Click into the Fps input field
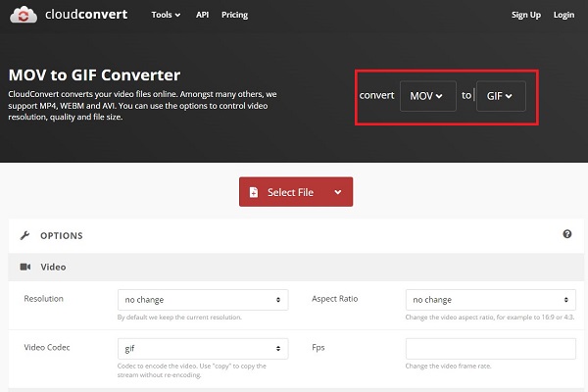This screenshot has width=588, height=392. click(x=491, y=349)
